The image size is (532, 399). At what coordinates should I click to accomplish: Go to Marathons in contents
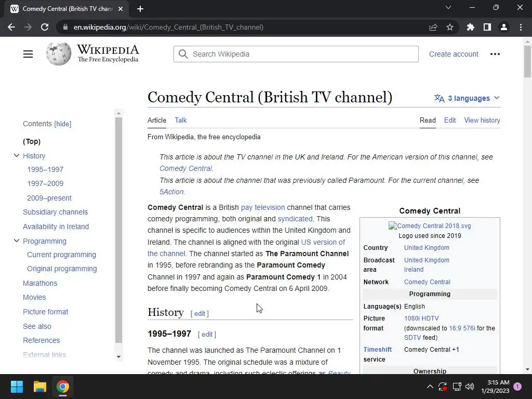40,283
